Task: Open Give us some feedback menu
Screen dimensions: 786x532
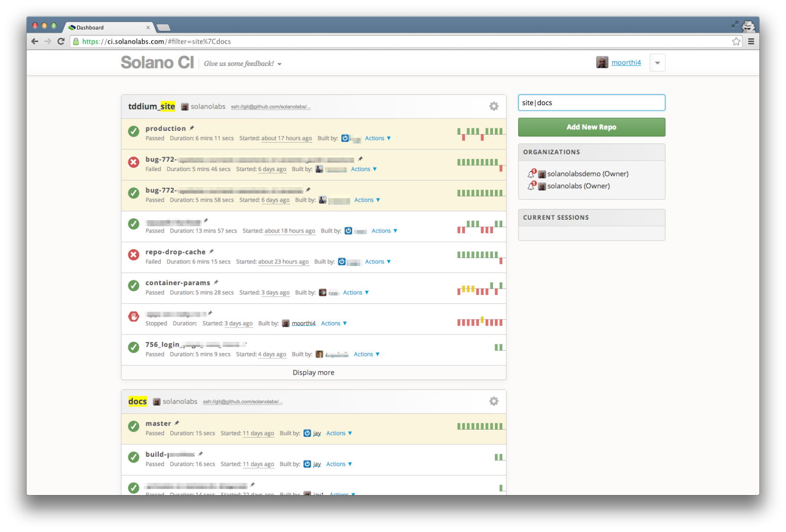Action: 243,63
